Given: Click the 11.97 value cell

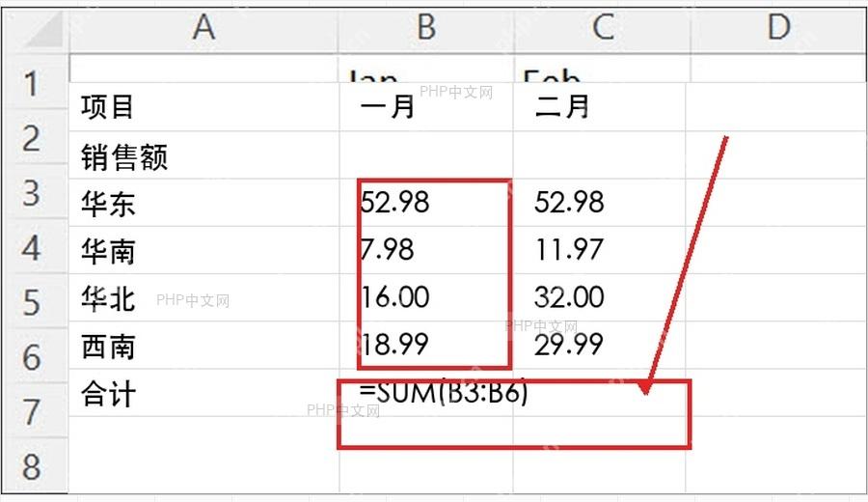Looking at the screenshot, I should tap(600, 250).
